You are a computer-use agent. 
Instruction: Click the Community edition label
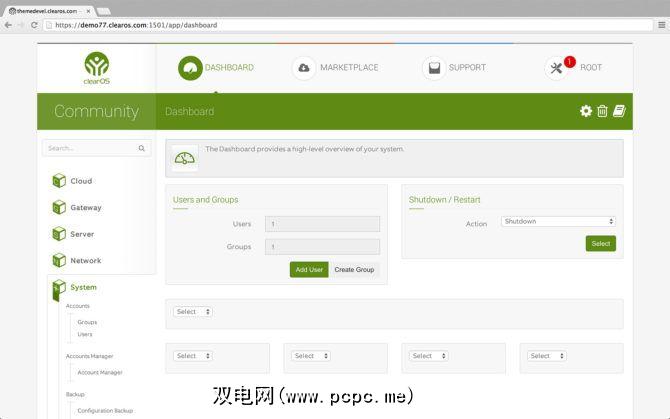point(96,111)
